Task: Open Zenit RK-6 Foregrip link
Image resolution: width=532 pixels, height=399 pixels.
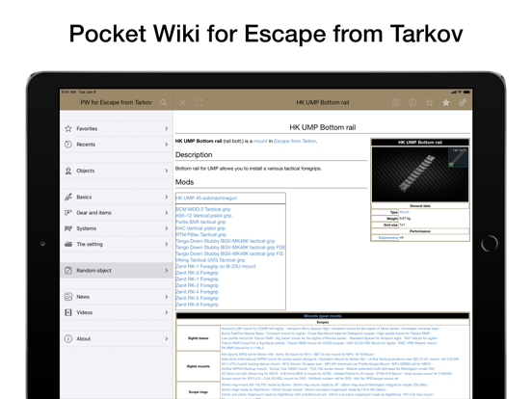Action: point(198,305)
